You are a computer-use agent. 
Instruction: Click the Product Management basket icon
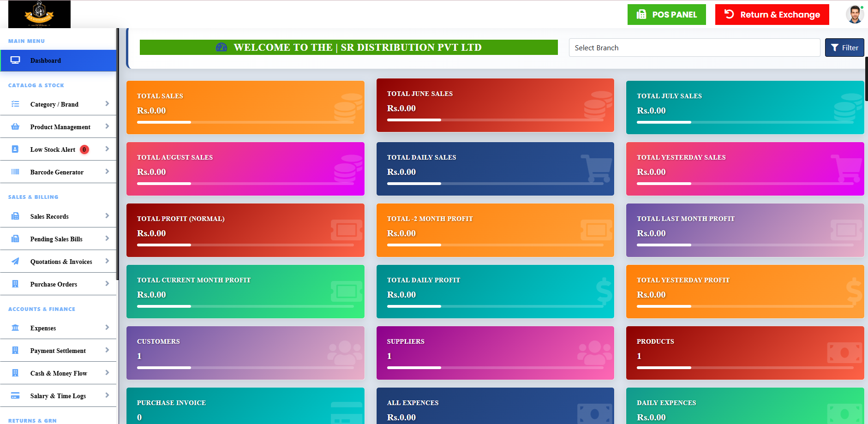(x=15, y=127)
